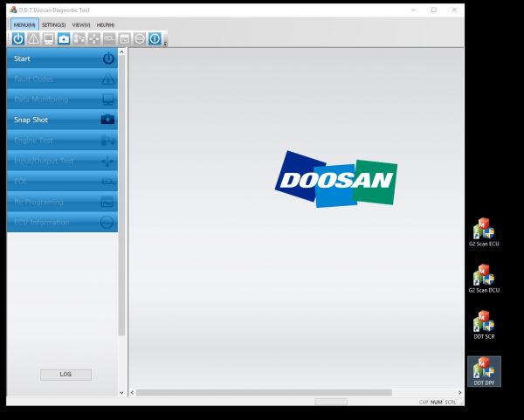Select the G2 Scan ECU desktop shortcut
524x420 pixels.
pos(484,232)
